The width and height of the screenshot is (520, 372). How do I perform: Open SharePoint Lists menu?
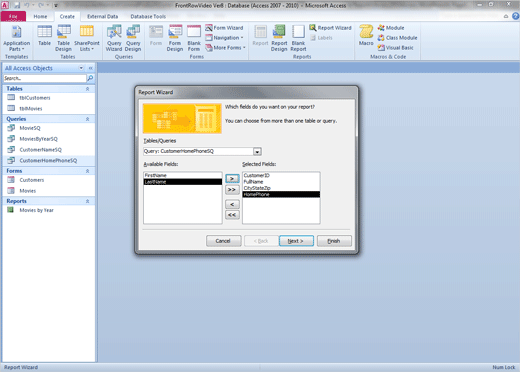pyautogui.click(x=87, y=38)
